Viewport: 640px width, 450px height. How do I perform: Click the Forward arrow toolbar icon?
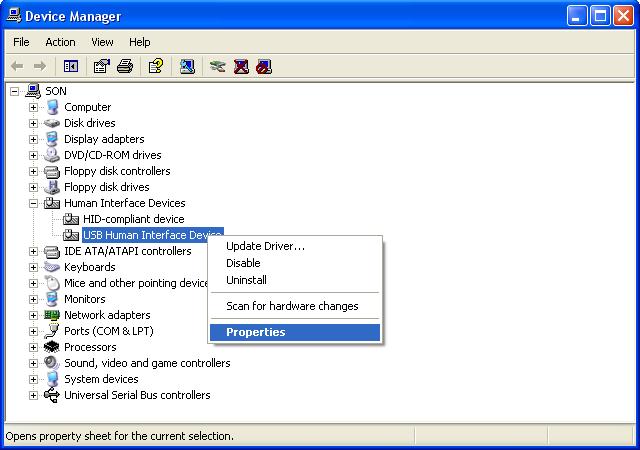coord(40,66)
